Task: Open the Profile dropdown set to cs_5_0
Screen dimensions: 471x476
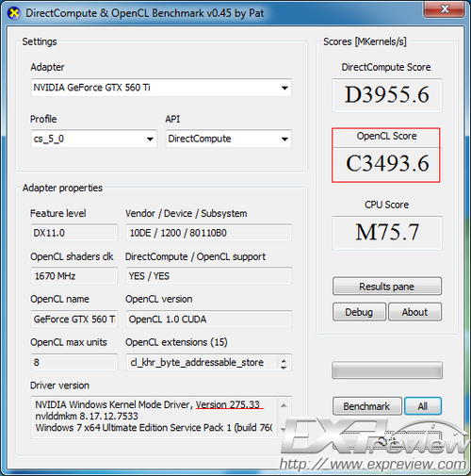Action: pyautogui.click(x=94, y=139)
